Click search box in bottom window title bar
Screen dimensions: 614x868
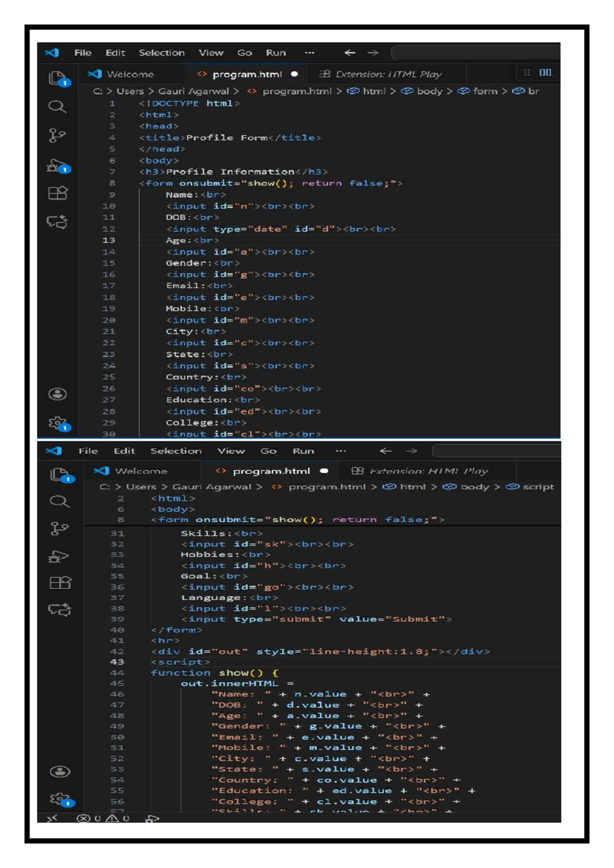pos(496,451)
